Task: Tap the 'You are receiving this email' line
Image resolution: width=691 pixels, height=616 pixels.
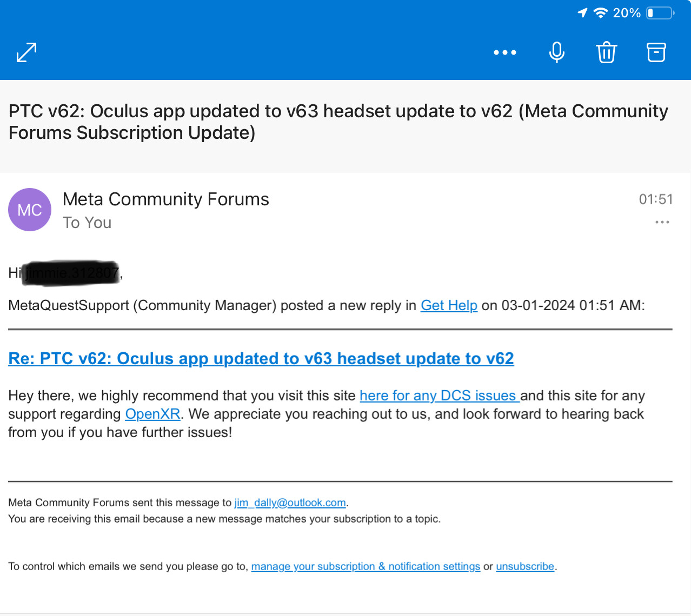Action: 224,519
